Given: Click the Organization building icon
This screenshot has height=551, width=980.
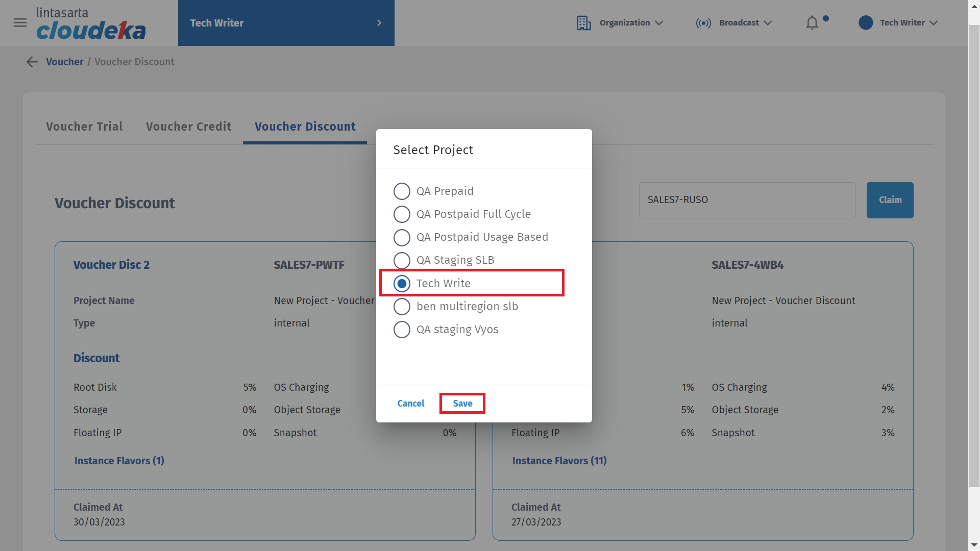Looking at the screenshot, I should (583, 23).
